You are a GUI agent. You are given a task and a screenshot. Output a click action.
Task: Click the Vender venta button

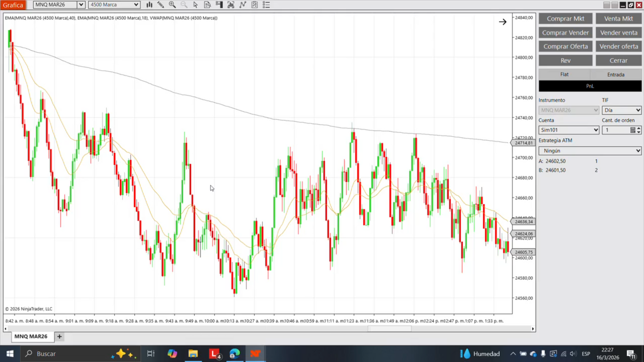tap(619, 33)
